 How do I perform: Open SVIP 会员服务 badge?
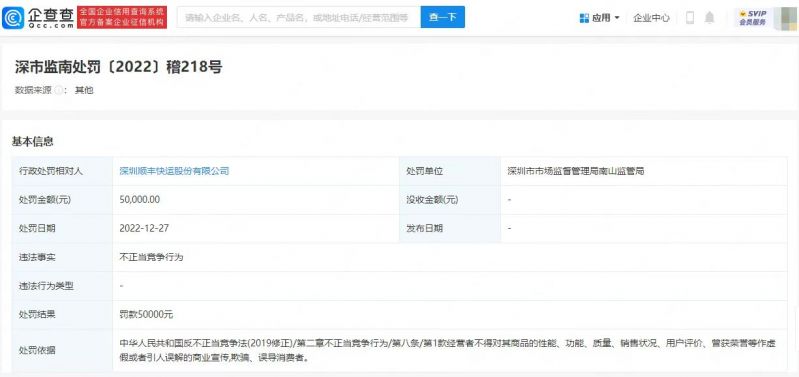[753, 18]
